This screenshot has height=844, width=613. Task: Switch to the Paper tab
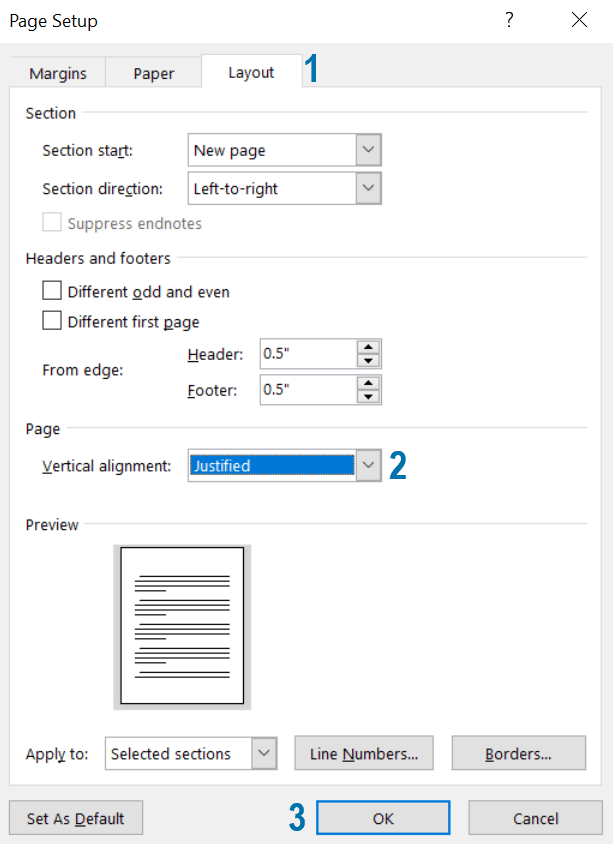[x=153, y=73]
